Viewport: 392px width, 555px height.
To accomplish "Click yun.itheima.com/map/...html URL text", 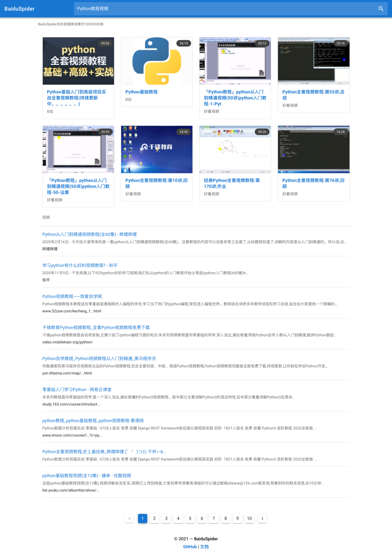I will (x=67, y=373).
